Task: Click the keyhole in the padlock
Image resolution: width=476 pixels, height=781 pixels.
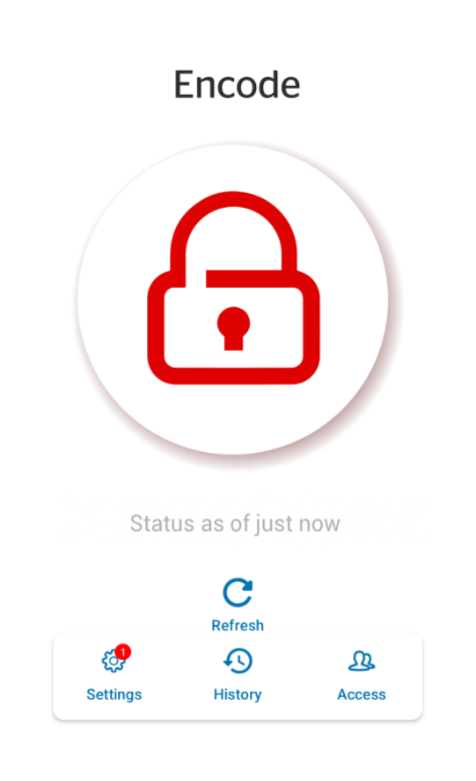Action: point(234,329)
